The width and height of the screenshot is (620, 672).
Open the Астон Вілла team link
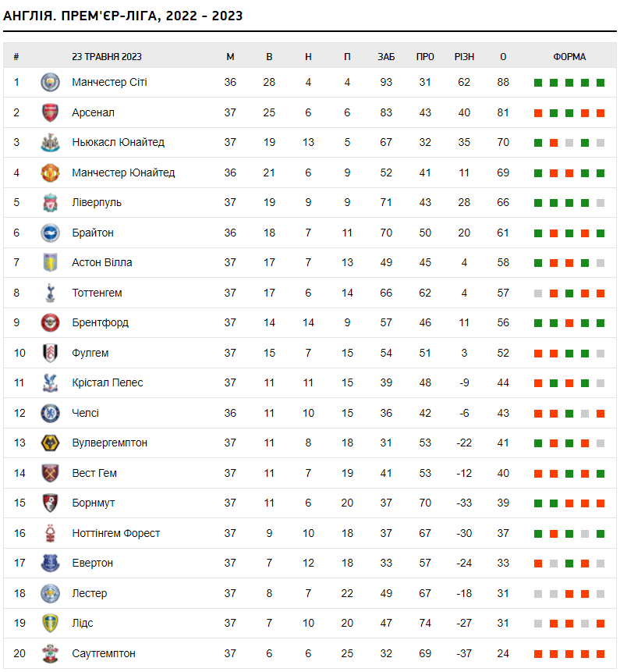102,262
